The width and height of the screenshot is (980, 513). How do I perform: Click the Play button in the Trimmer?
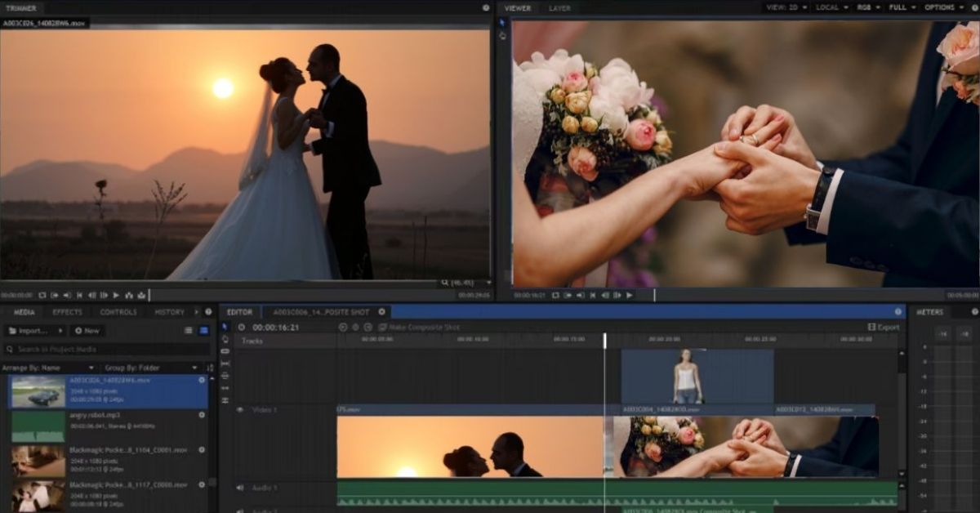[116, 295]
